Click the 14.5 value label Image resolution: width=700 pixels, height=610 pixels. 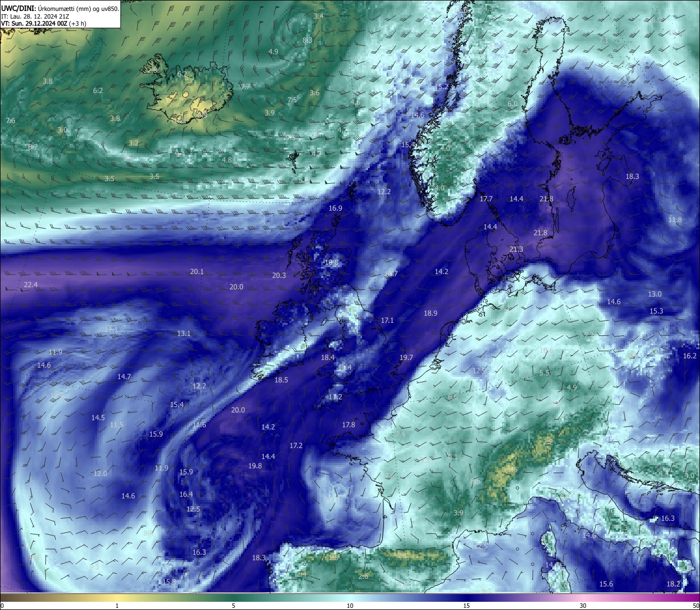pos(98,417)
